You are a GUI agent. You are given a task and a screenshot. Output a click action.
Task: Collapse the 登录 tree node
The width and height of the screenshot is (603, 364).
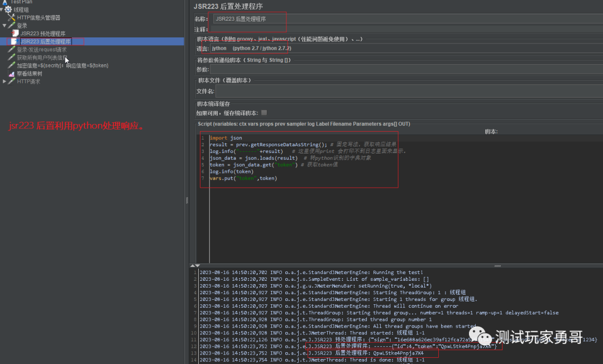pos(4,25)
